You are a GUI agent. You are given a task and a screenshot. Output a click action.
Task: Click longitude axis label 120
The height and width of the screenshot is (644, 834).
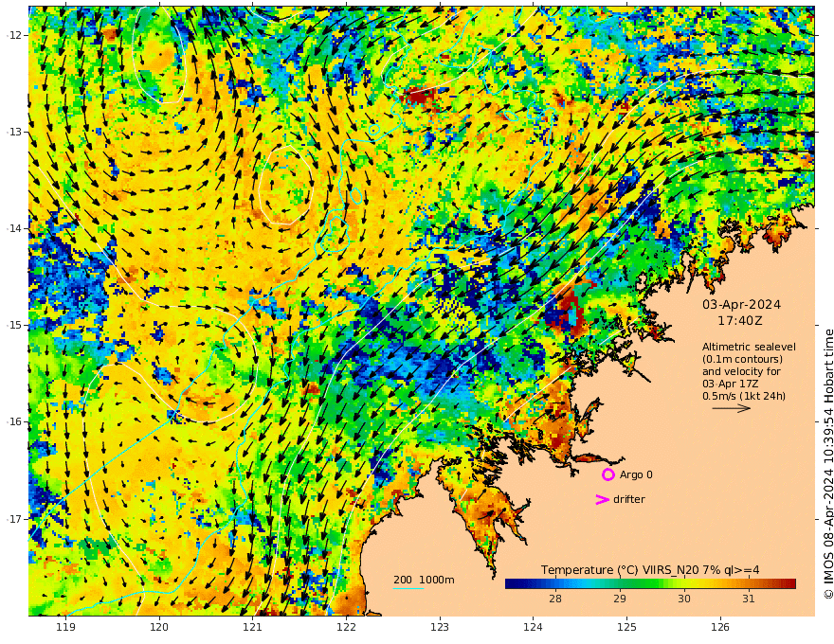tap(159, 627)
